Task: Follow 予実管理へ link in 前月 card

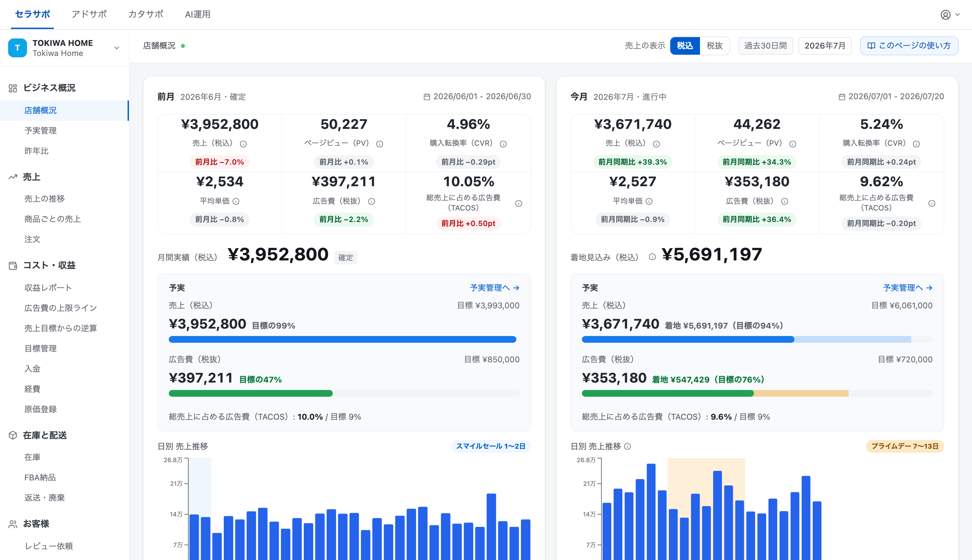Action: point(494,288)
